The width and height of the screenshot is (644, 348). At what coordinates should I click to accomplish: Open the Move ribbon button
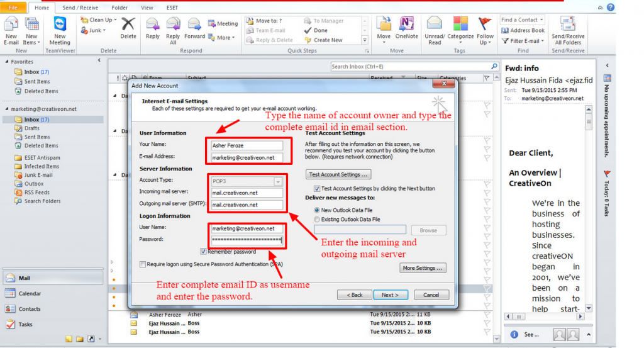[384, 31]
